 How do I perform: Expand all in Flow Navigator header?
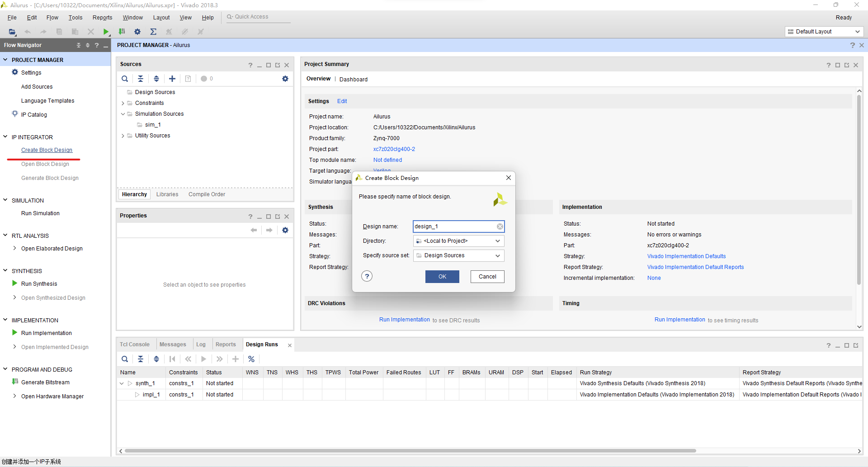tap(88, 45)
